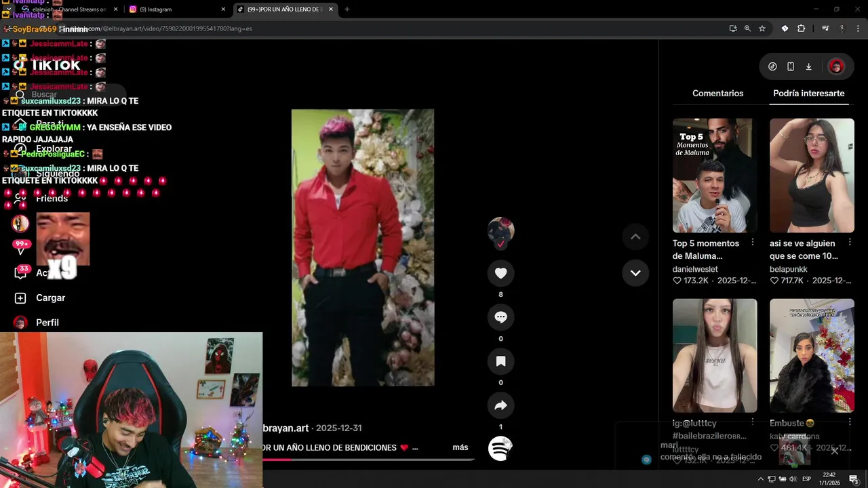
Task: Open the belapunkk video thumbnail
Action: tap(812, 176)
